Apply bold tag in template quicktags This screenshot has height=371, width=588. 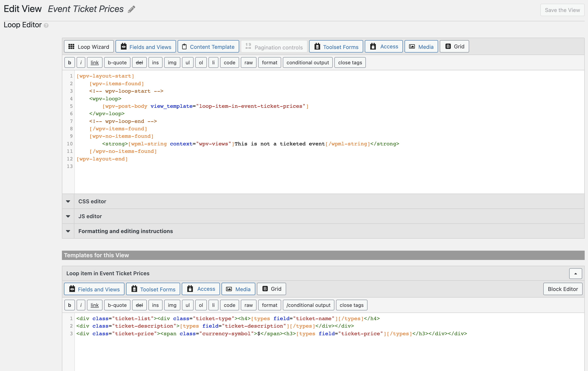70,305
